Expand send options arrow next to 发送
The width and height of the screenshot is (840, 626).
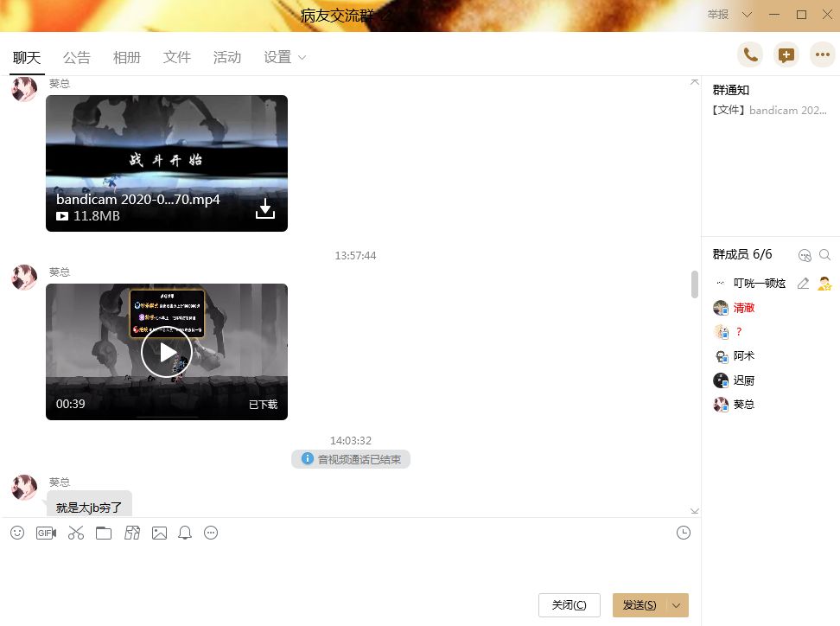click(677, 605)
